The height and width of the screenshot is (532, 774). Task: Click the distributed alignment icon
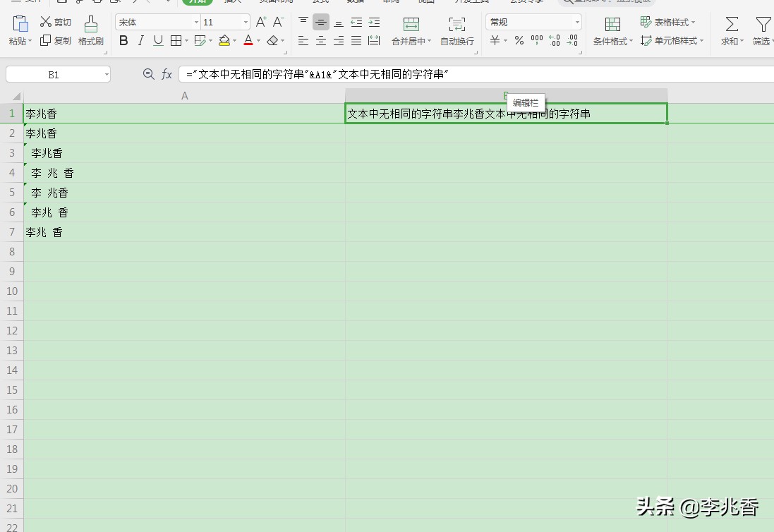374,40
